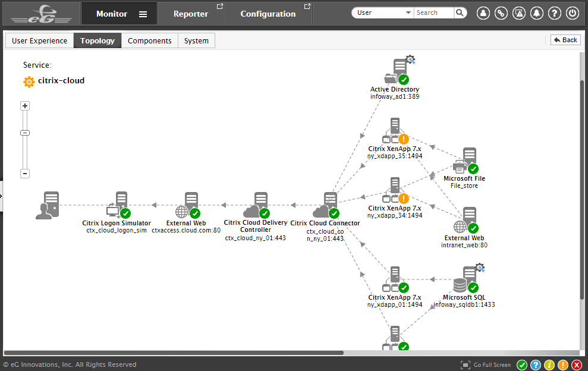The height and width of the screenshot is (371, 588).
Task: Open the notification bell icon
Action: click(x=537, y=13)
